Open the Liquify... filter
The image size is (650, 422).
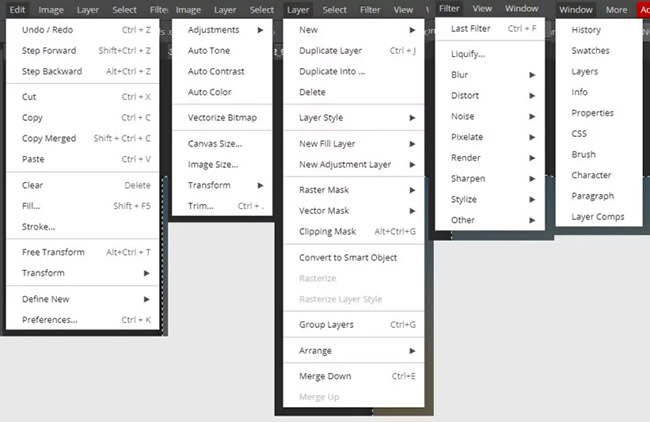pos(468,53)
